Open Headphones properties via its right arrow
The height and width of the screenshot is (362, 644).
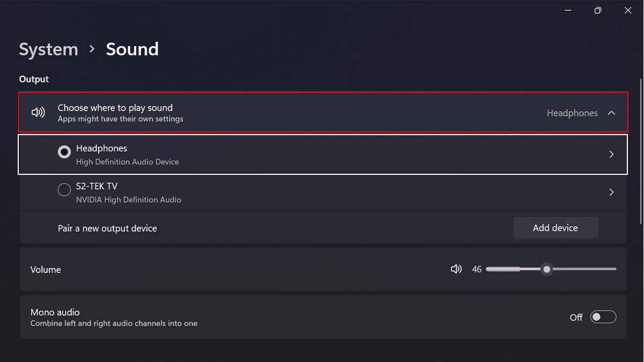[x=611, y=154]
